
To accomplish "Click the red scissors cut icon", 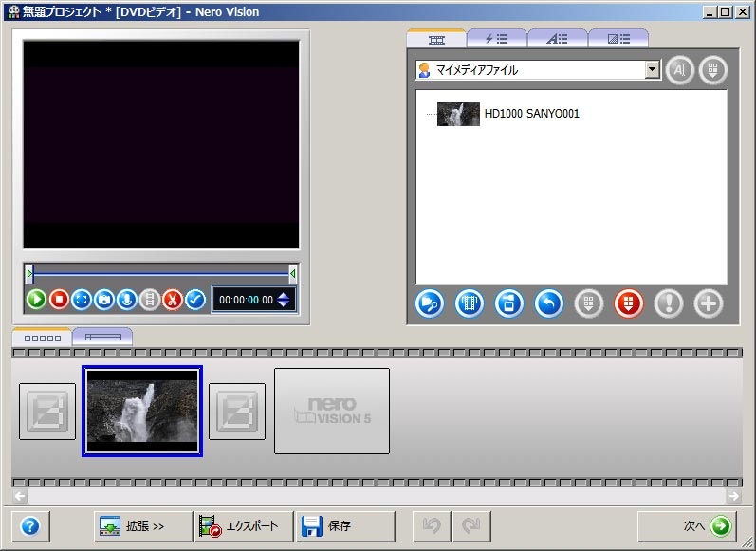I will [172, 300].
